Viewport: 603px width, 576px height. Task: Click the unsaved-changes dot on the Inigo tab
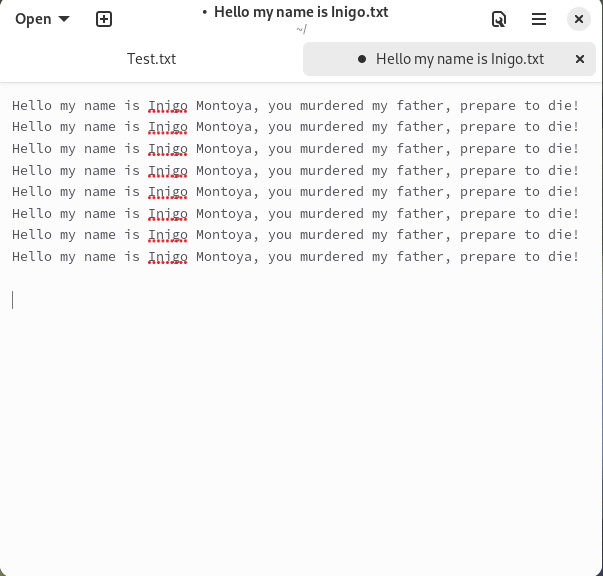(362, 59)
